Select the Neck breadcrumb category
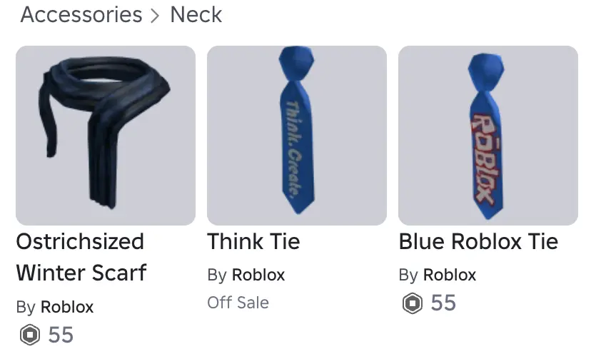This screenshot has height=364, width=601. (x=196, y=14)
